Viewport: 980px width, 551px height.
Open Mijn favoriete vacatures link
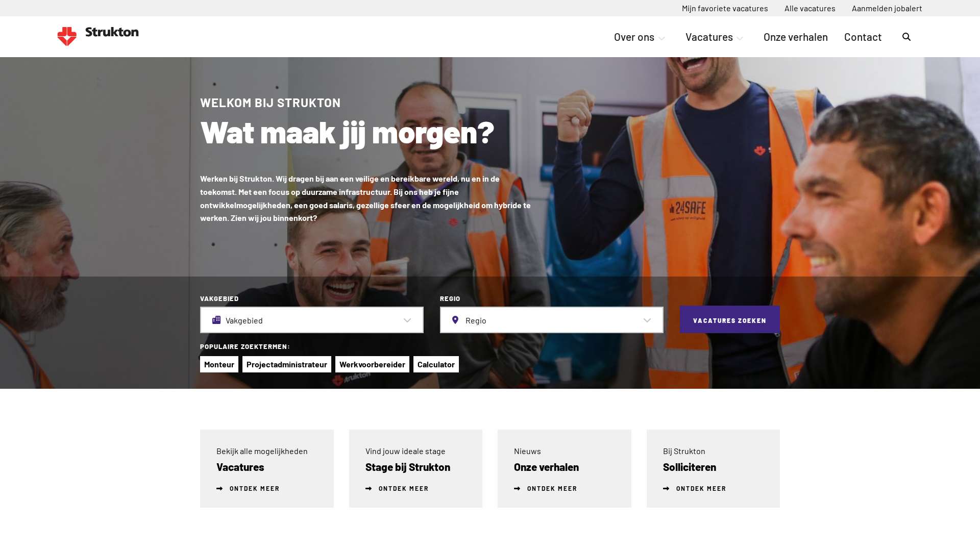(x=725, y=8)
